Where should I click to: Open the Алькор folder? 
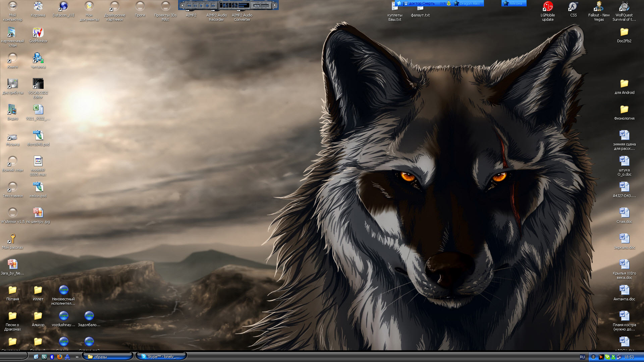click(x=38, y=319)
